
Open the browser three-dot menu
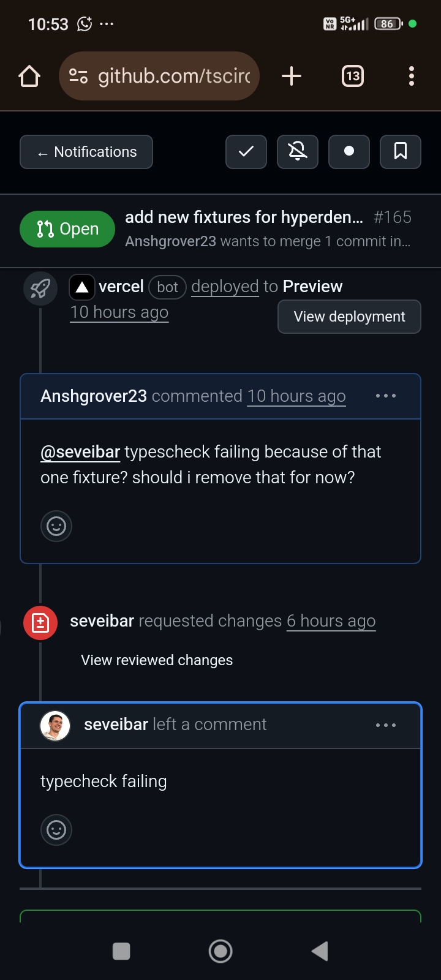[x=412, y=77]
